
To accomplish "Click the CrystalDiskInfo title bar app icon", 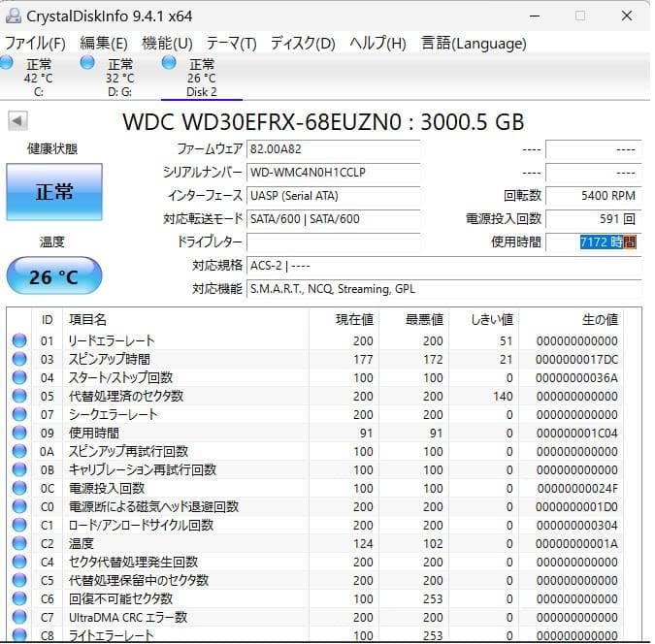I will pyautogui.click(x=14, y=16).
